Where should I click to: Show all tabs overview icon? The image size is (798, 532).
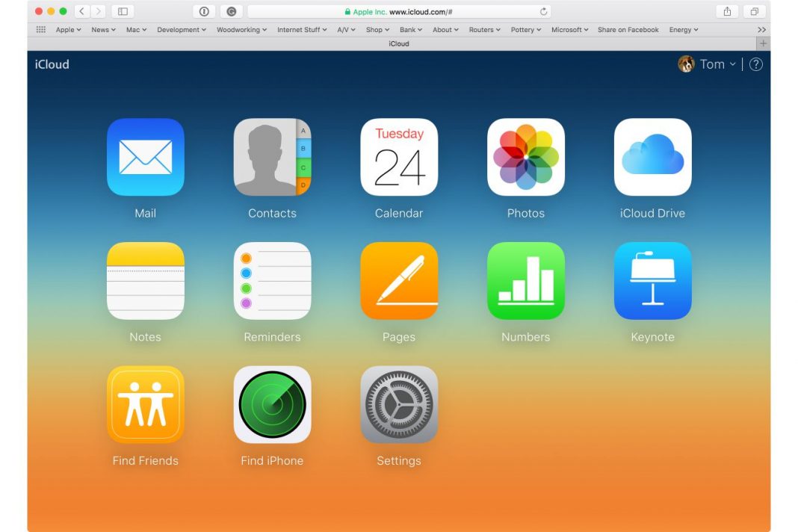(x=754, y=11)
